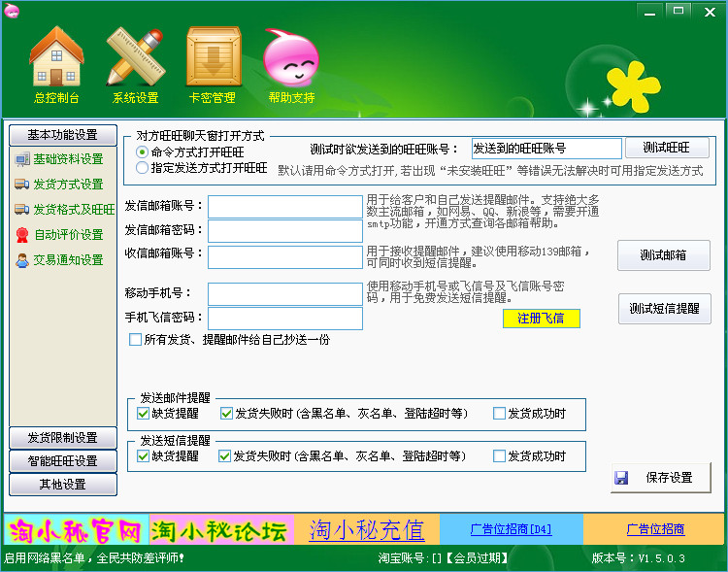728x572 pixels.
Task: Uncheck 缺货提醒 under 发送邮件提醒
Action: click(x=143, y=413)
